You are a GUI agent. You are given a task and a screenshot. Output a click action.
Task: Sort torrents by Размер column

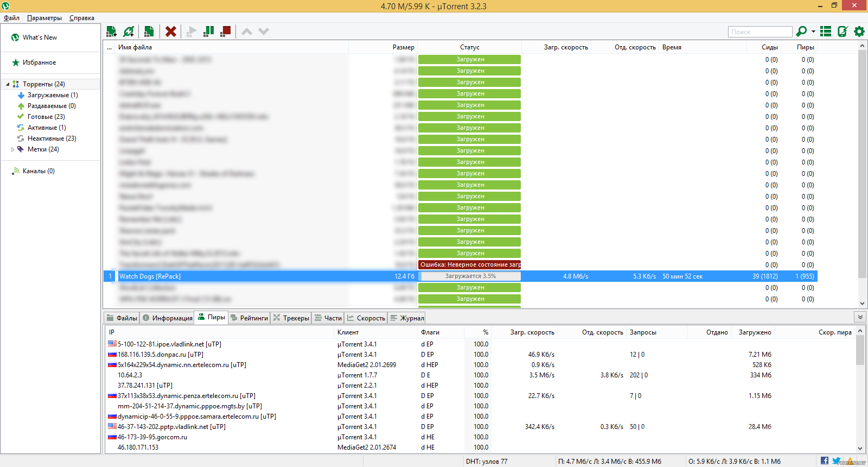point(383,47)
